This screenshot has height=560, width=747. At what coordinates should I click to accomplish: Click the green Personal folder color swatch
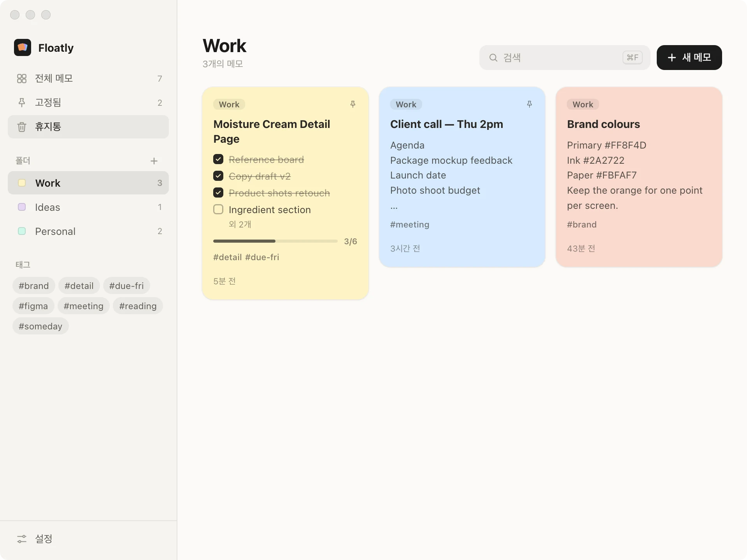(22, 231)
